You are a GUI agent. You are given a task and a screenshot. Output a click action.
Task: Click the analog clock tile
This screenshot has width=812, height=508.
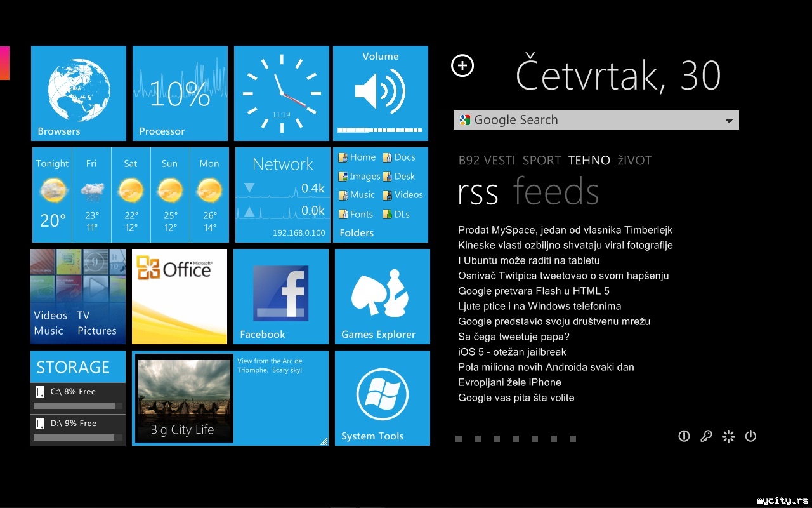[282, 93]
